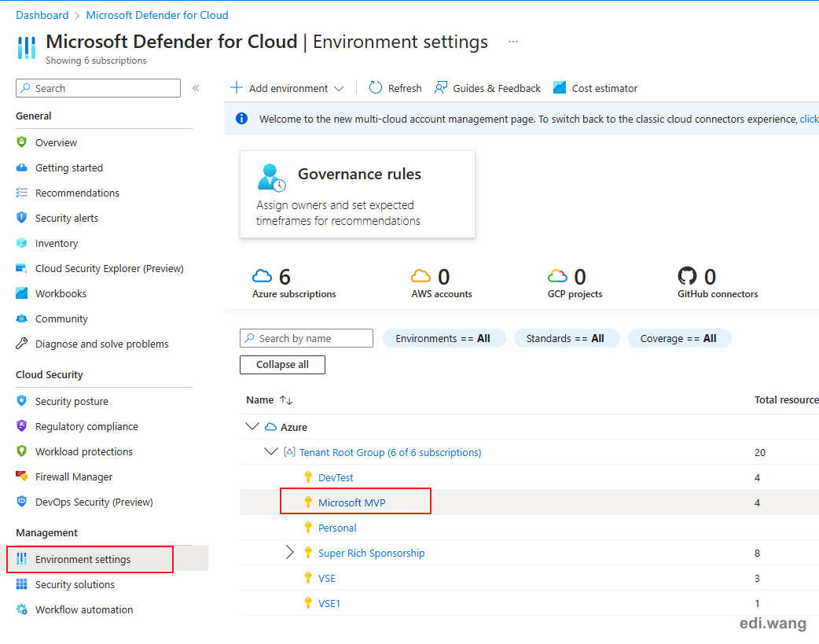This screenshot has width=819, height=644.
Task: Open the DevTest subscription link
Action: (x=336, y=477)
